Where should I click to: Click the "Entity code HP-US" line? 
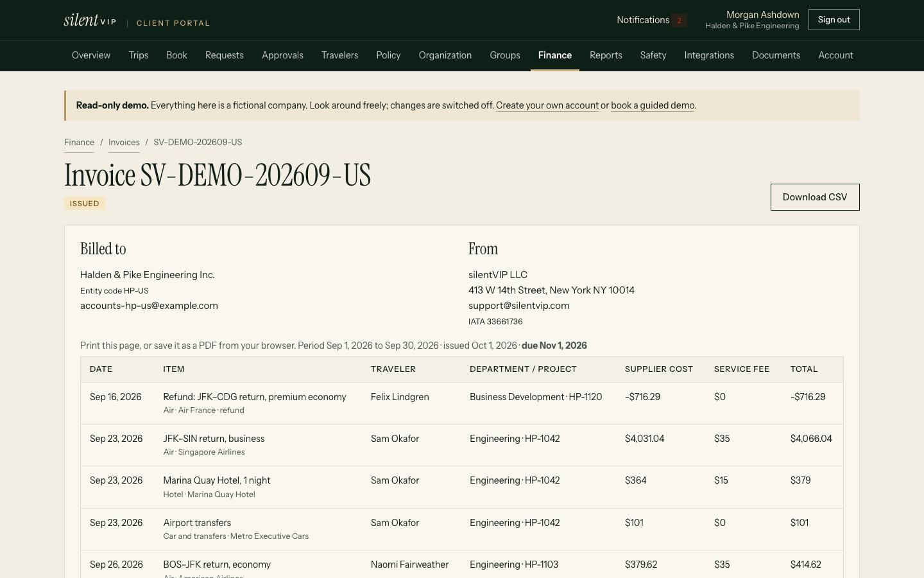(114, 291)
